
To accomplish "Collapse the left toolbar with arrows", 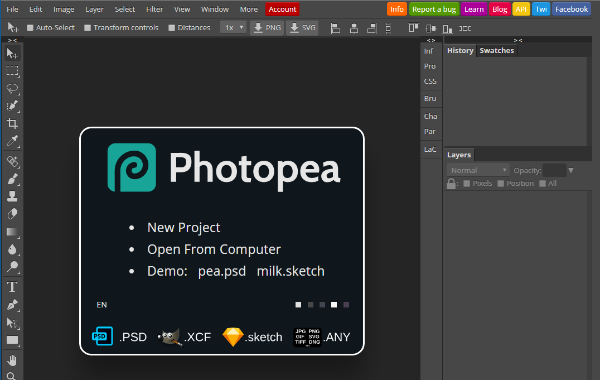I will (x=12, y=40).
